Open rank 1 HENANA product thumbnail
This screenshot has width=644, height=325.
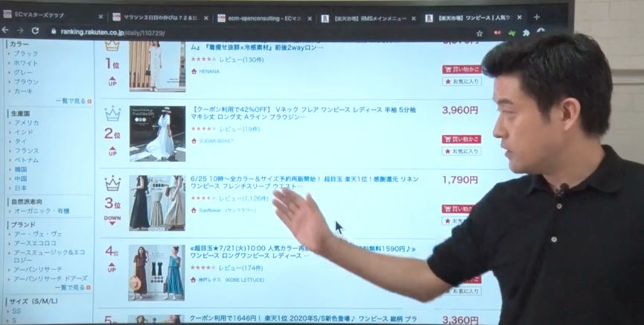157,66
